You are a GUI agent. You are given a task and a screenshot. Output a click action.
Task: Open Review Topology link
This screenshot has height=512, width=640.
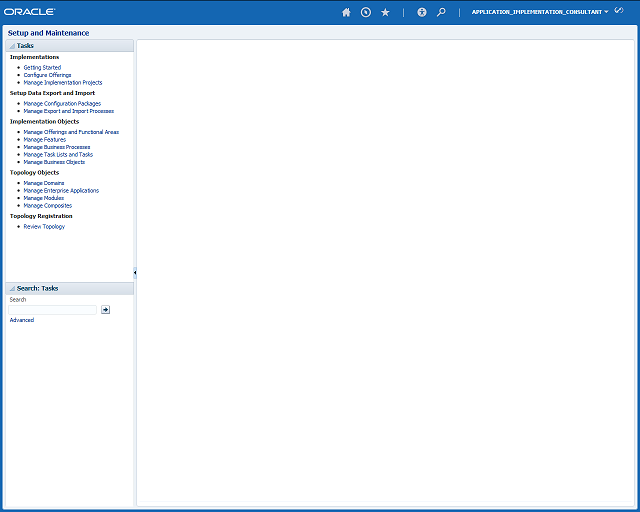(x=44, y=227)
